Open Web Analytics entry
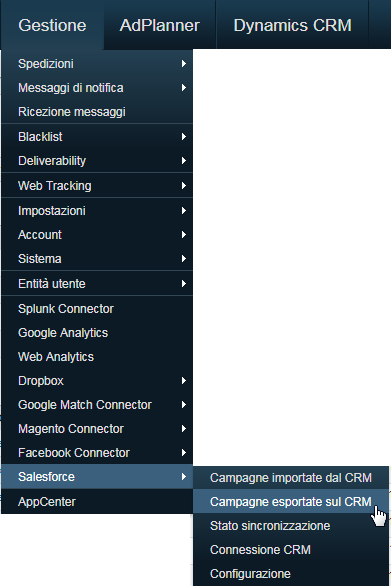This screenshot has height=586, width=391. [x=97, y=357]
